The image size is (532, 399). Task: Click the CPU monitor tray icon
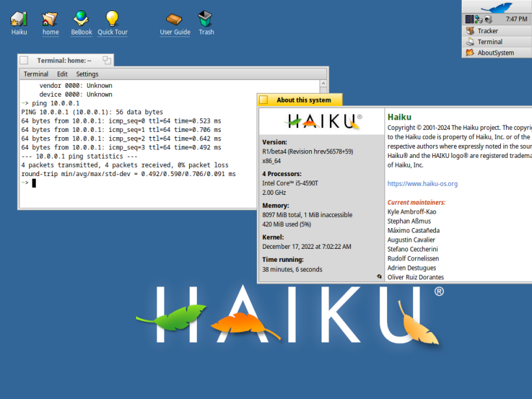click(x=470, y=19)
